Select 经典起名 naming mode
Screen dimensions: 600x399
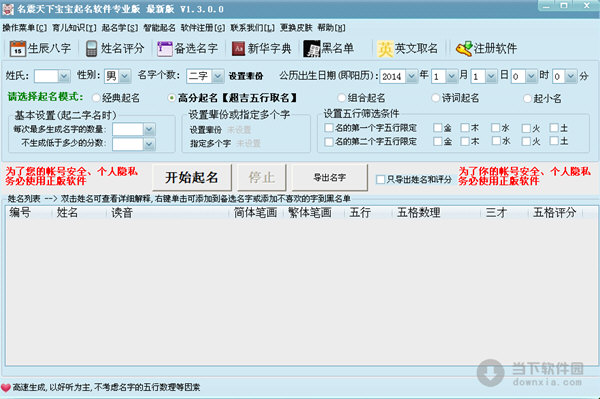(96, 98)
